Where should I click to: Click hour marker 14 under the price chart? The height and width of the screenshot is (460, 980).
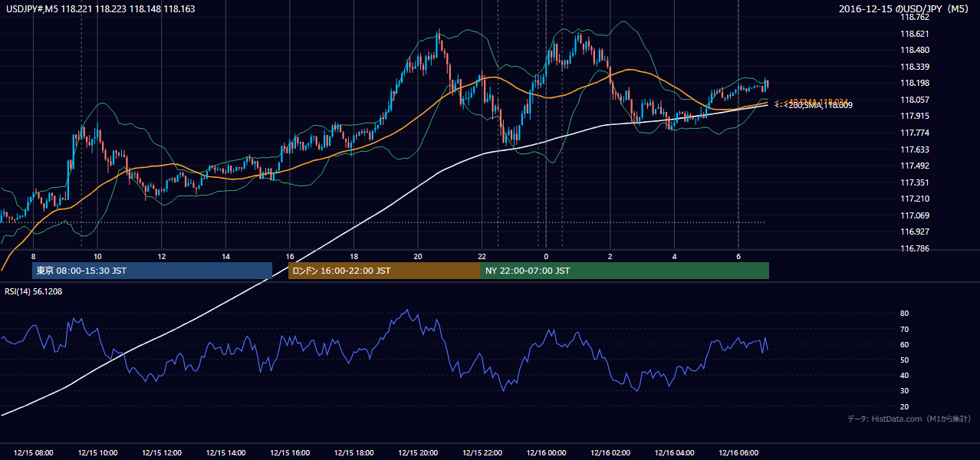226,255
